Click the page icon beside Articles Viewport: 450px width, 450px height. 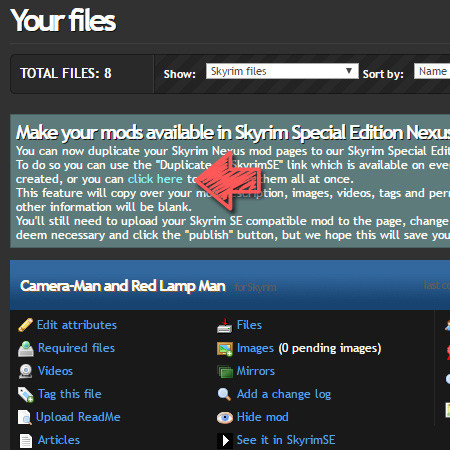tap(26, 441)
